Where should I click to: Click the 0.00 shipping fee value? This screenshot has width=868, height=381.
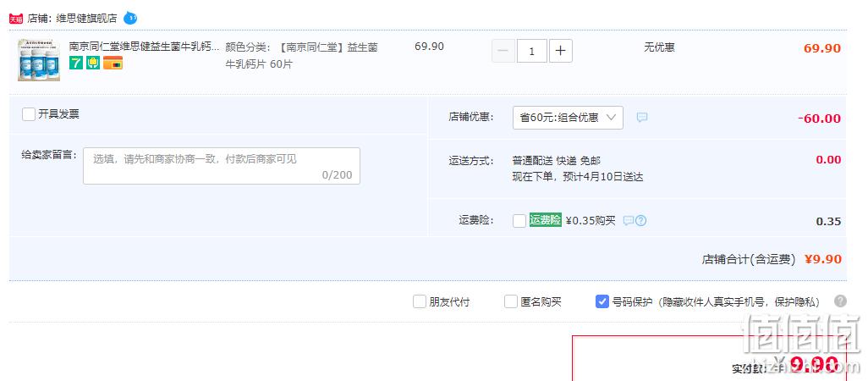coord(829,160)
